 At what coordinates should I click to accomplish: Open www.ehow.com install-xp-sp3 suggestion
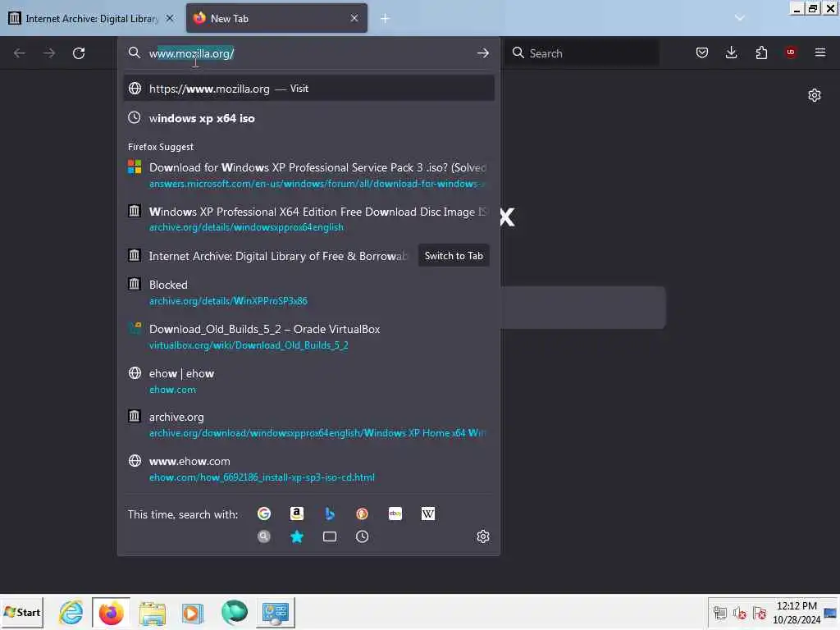tap(308, 468)
